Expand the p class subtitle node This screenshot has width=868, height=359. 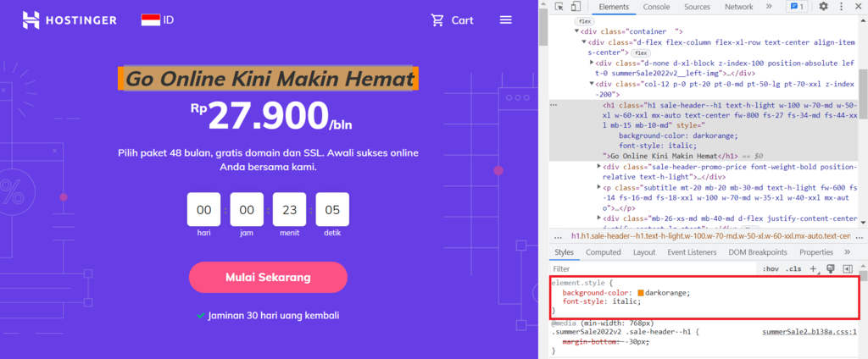(x=599, y=187)
